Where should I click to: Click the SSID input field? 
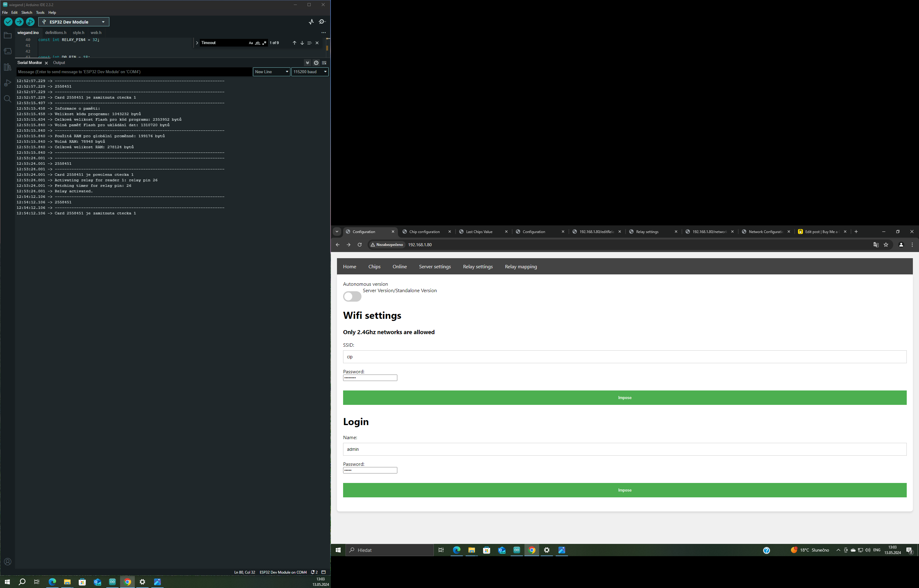[625, 357]
